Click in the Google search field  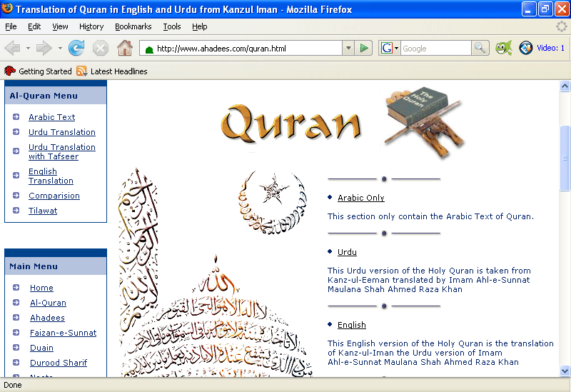[435, 48]
